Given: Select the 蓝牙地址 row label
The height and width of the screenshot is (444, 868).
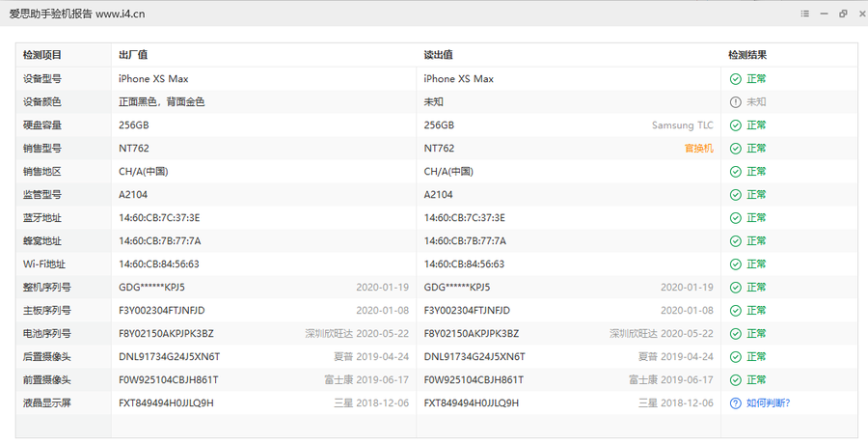Looking at the screenshot, I should tap(42, 218).
